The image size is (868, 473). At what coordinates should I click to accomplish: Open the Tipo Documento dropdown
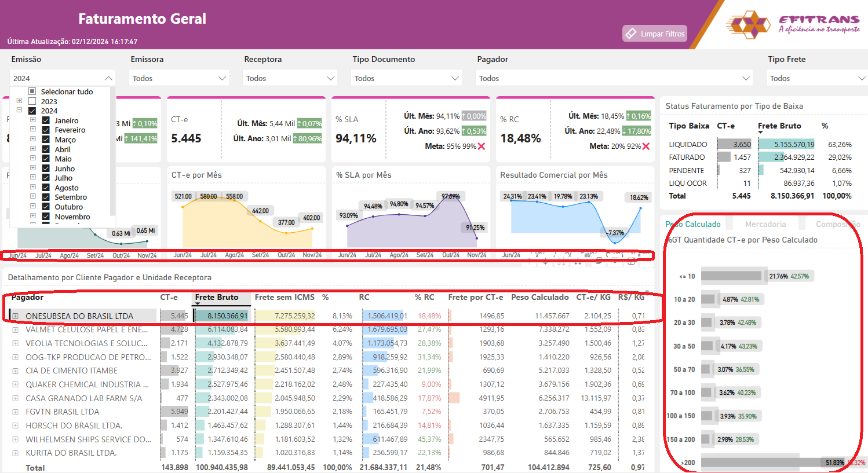point(407,78)
